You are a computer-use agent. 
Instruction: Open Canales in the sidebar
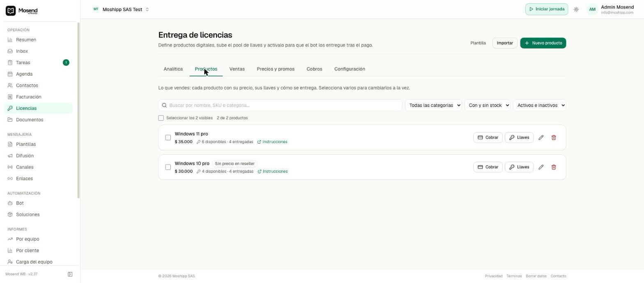pos(39,167)
